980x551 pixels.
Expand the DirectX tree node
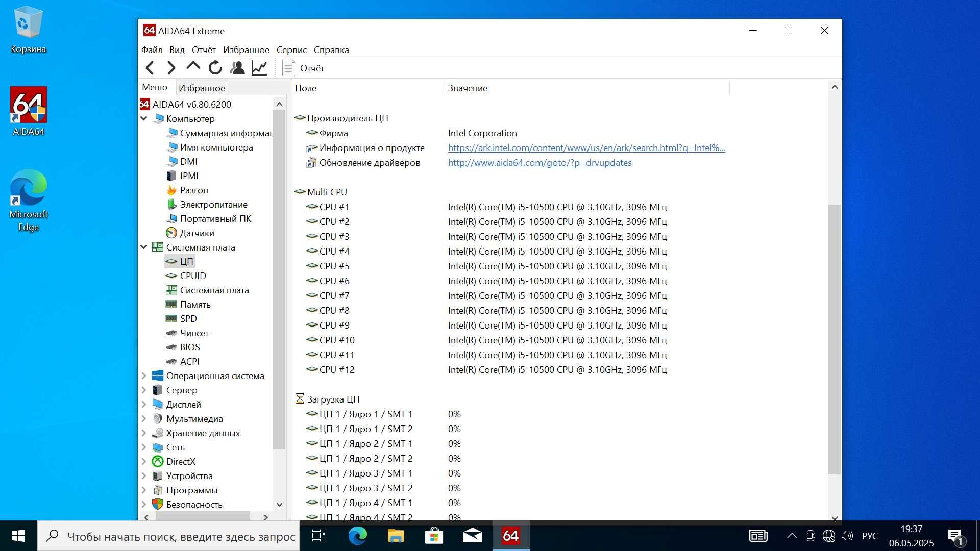[144, 462]
